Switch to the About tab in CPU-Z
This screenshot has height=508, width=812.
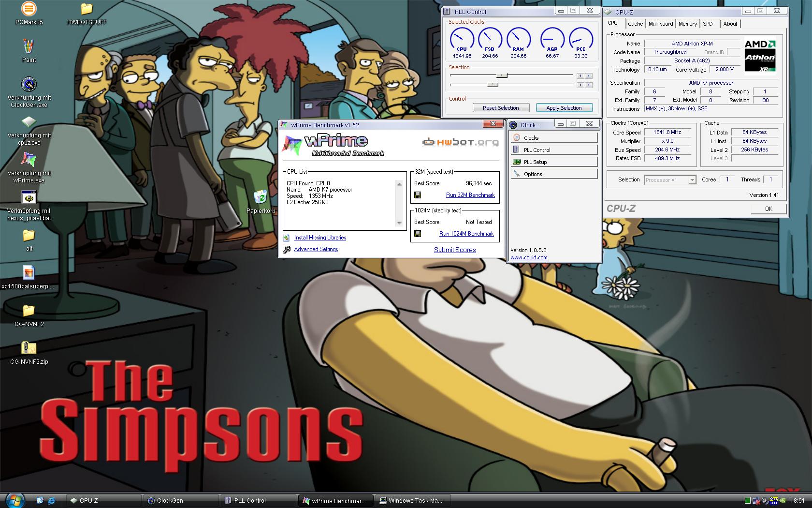point(730,24)
